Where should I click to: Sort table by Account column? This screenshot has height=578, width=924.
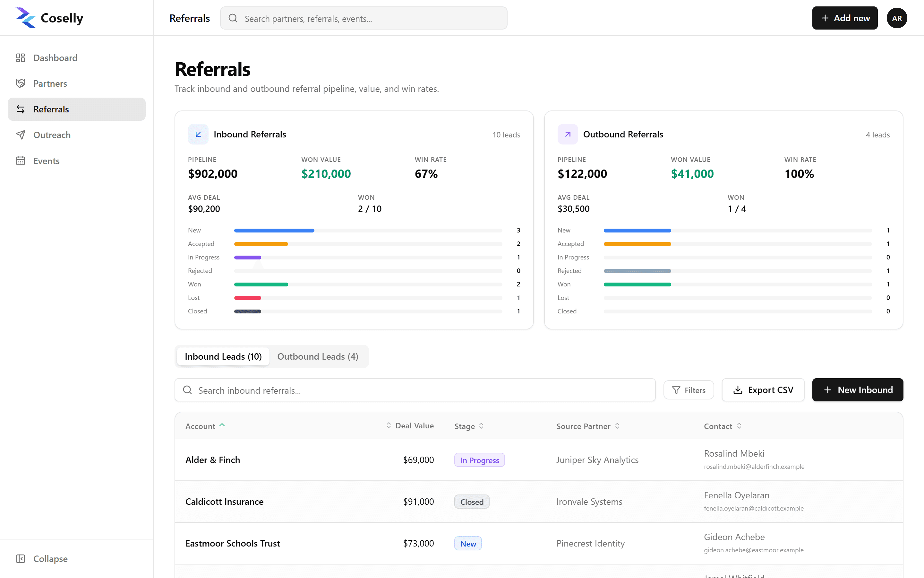[205, 426]
